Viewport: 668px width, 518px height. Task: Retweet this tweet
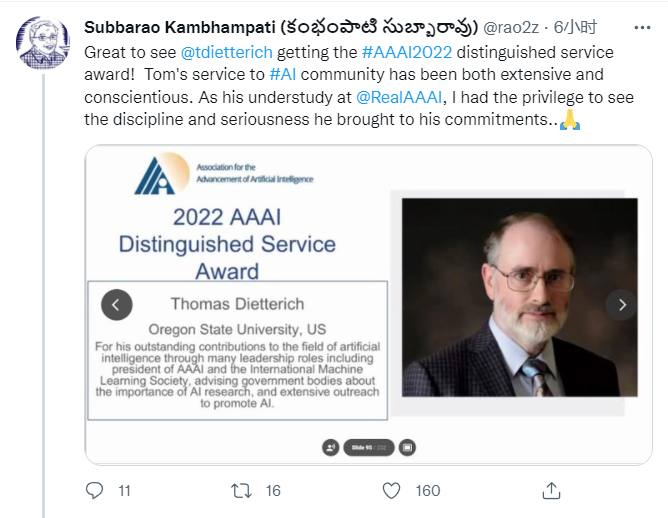coord(241,490)
